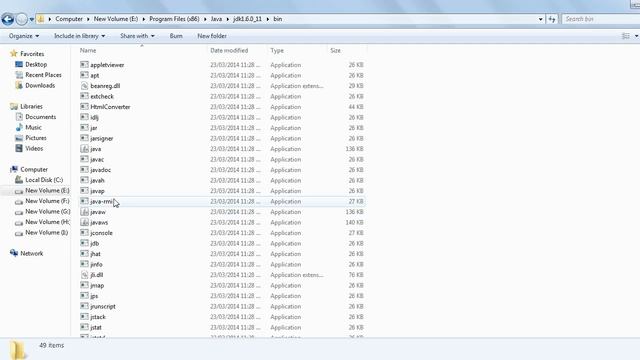Open New Volume (H:) drive
640x360 pixels.
pos(47,222)
